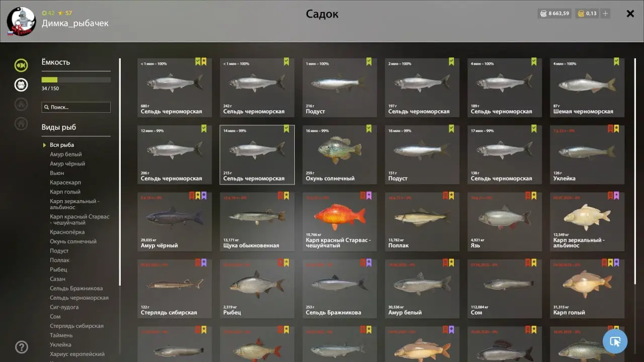Toggle the red bookmark on Уклейка card
Screen dimensions: 644x362
click(x=610, y=129)
